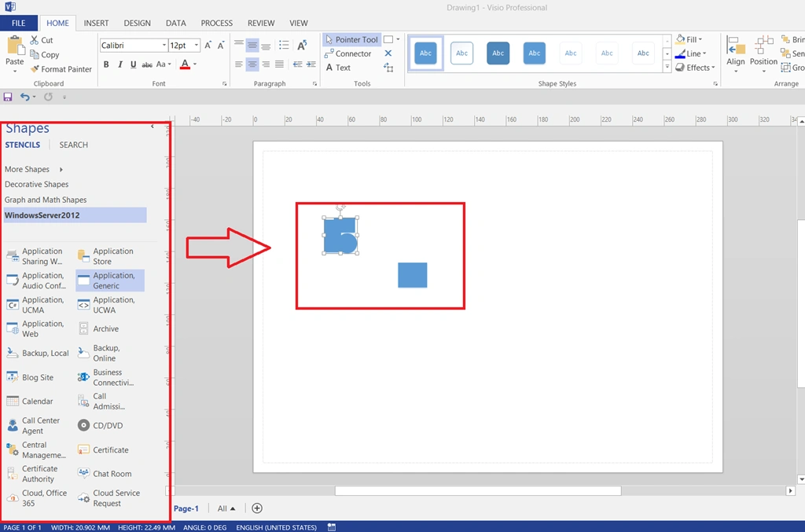Click the Format Painter icon
Image resolution: width=805 pixels, height=532 pixels.
tap(35, 69)
